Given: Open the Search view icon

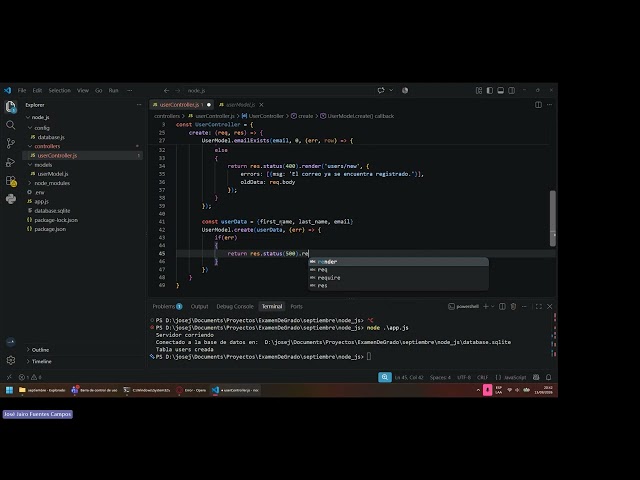Looking at the screenshot, I should pyautogui.click(x=11, y=125).
